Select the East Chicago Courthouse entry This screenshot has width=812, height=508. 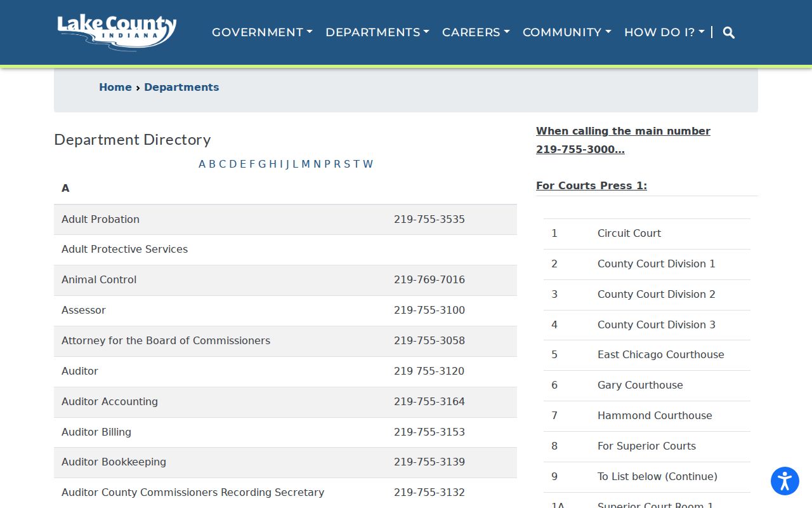coord(661,355)
